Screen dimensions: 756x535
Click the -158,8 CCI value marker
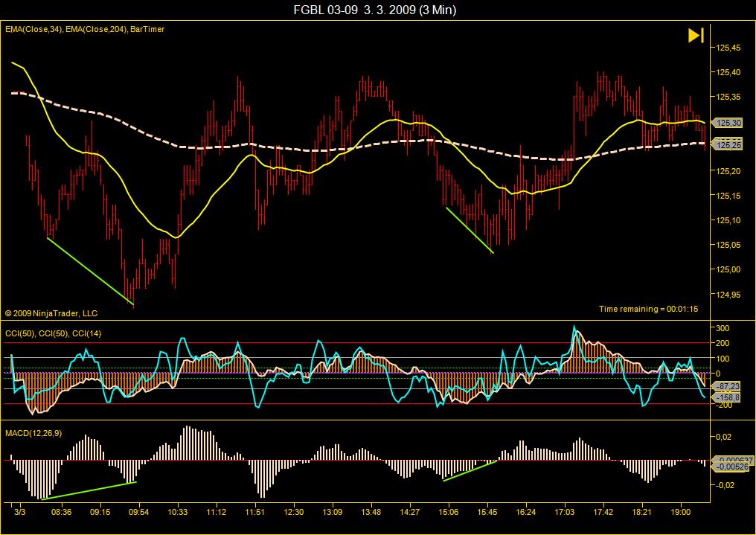pos(726,397)
